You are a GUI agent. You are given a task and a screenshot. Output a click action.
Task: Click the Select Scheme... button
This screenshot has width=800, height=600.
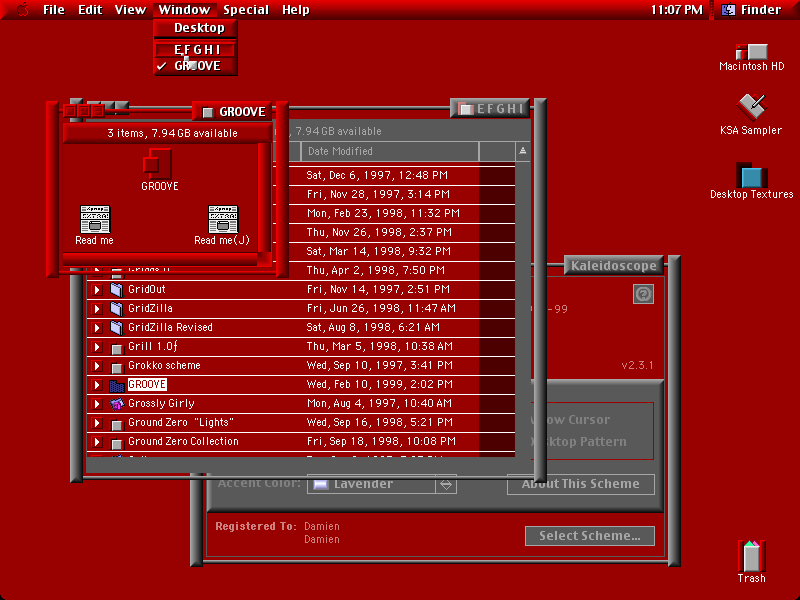click(x=590, y=536)
